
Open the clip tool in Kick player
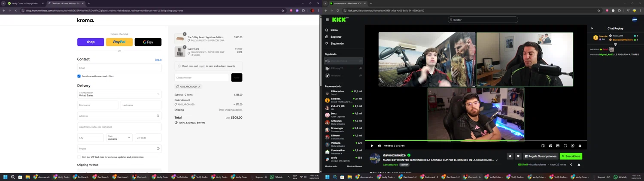coord(550,146)
